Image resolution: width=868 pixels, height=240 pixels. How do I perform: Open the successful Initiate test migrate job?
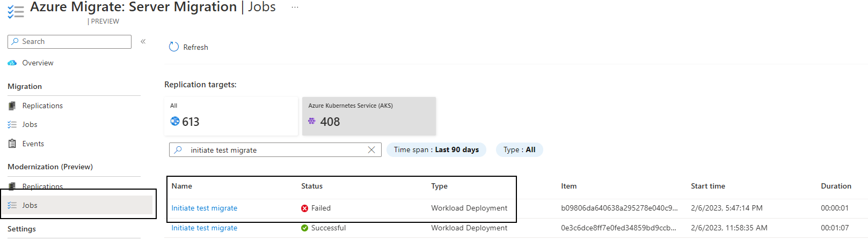pos(205,228)
